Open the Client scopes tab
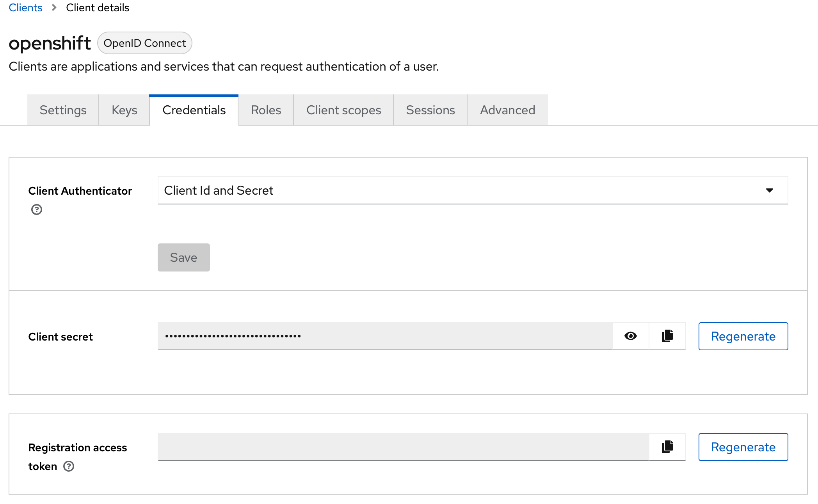The width and height of the screenshot is (818, 504). pyautogui.click(x=343, y=110)
